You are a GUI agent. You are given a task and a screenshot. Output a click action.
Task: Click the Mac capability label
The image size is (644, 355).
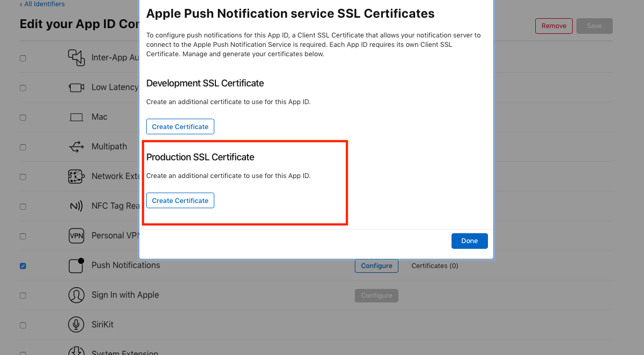point(99,117)
